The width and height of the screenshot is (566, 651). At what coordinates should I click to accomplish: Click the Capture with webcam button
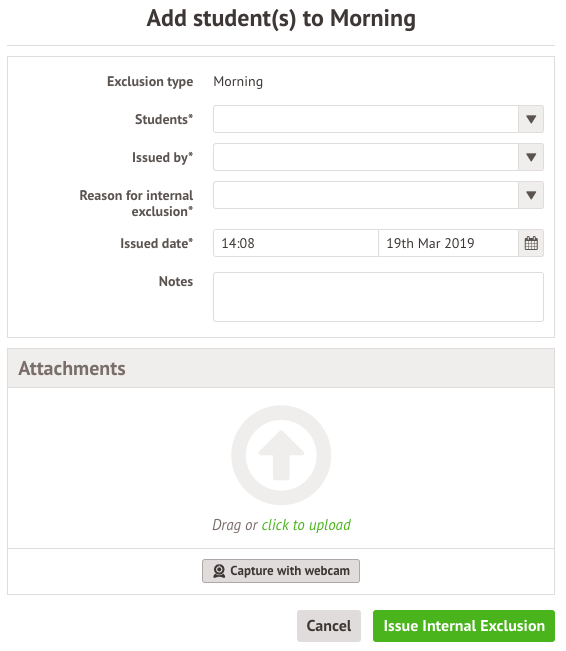click(281, 571)
